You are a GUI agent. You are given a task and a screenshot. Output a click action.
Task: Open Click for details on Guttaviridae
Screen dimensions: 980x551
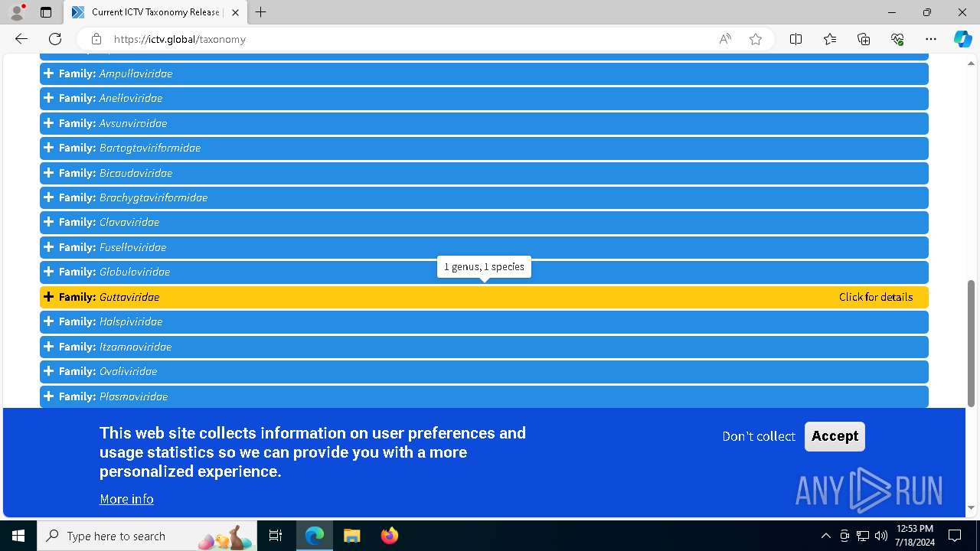click(x=875, y=297)
